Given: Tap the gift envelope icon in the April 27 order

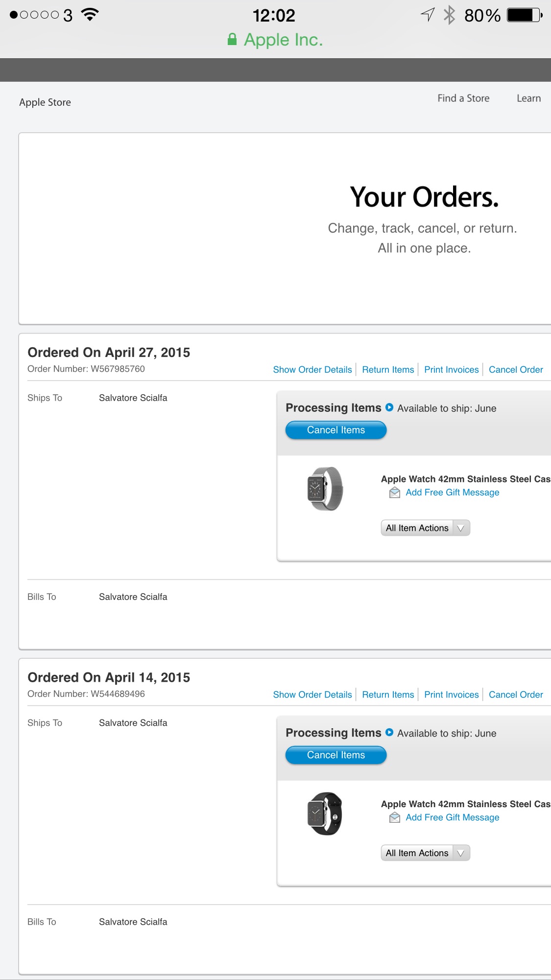Looking at the screenshot, I should click(x=395, y=493).
